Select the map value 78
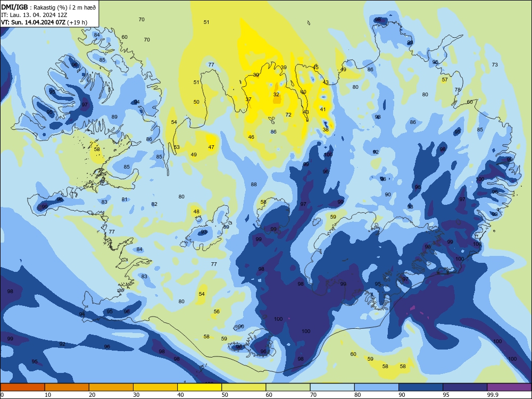The width and height of the screenshot is (532, 399). click(458, 90)
